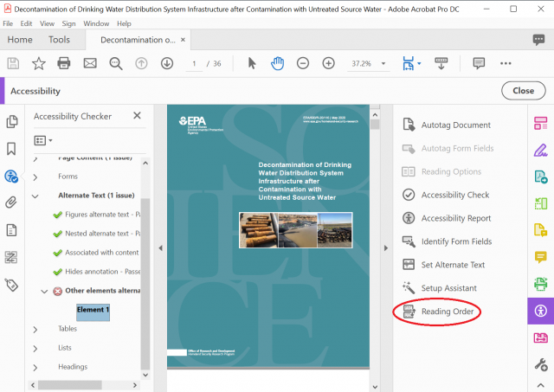Click the Bookmark star icon
Viewport: 554px width, 392px height.
click(38, 63)
